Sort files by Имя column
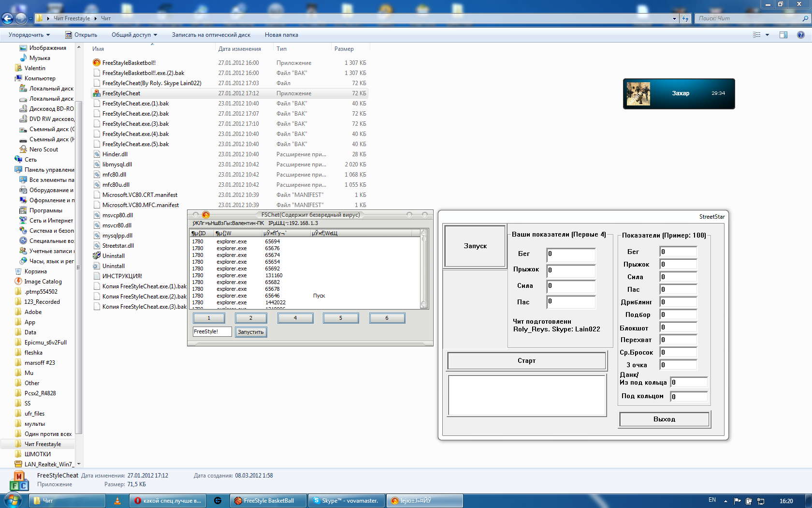The height and width of the screenshot is (508, 812). click(152, 49)
